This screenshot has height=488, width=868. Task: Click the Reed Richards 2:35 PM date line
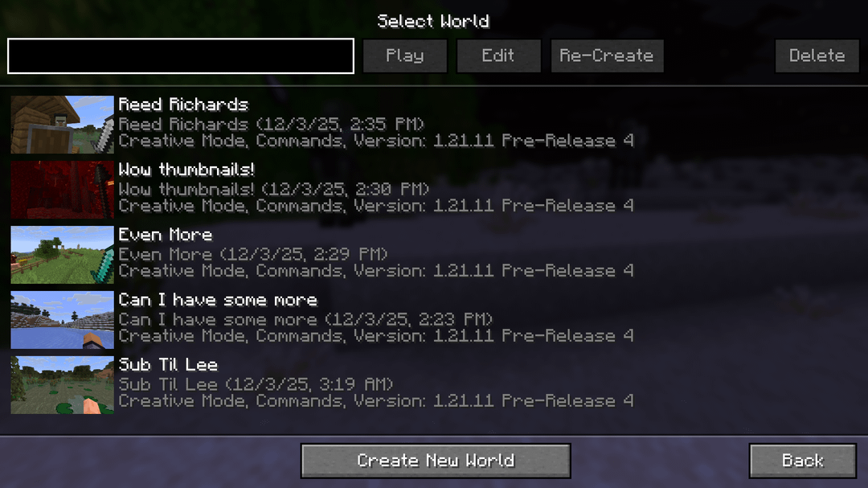(272, 124)
